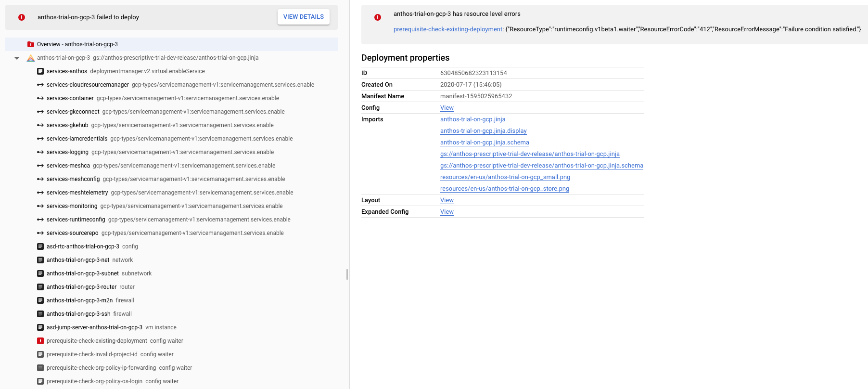
Task: Click the icon beside services-runtimeconfig
Action: (x=40, y=220)
